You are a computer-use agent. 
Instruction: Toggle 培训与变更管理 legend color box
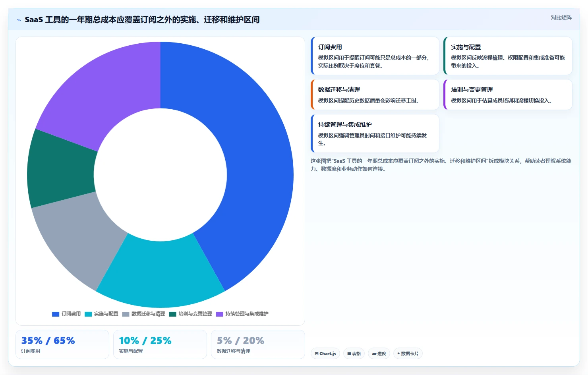pos(172,314)
